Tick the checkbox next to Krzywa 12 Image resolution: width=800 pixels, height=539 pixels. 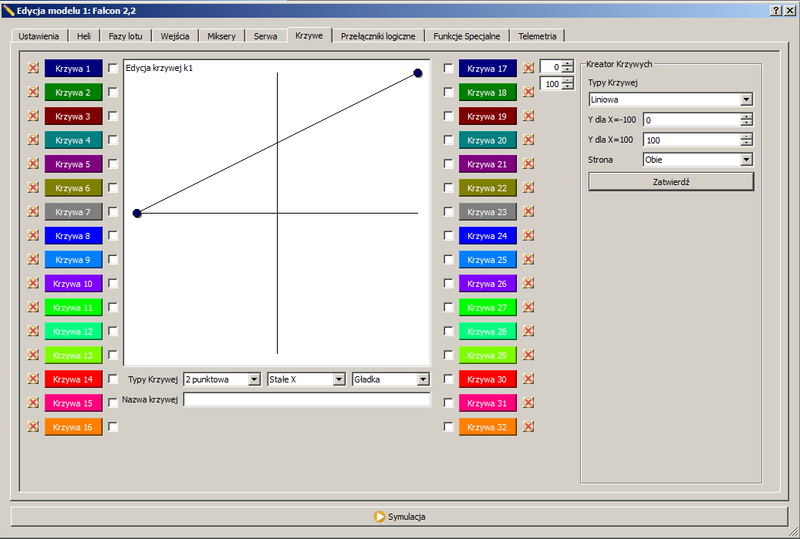pyautogui.click(x=113, y=331)
